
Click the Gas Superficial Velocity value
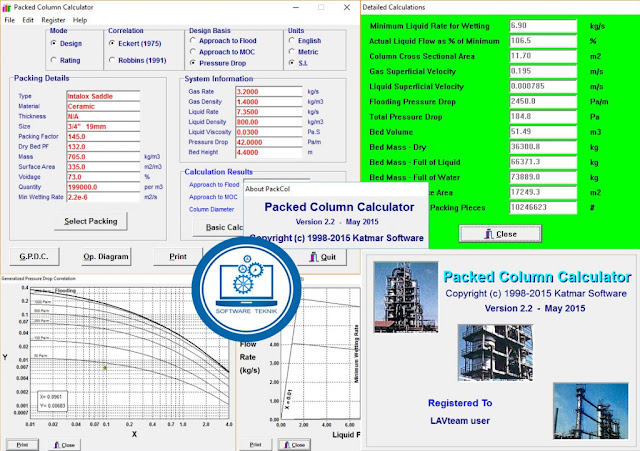pyautogui.click(x=543, y=71)
